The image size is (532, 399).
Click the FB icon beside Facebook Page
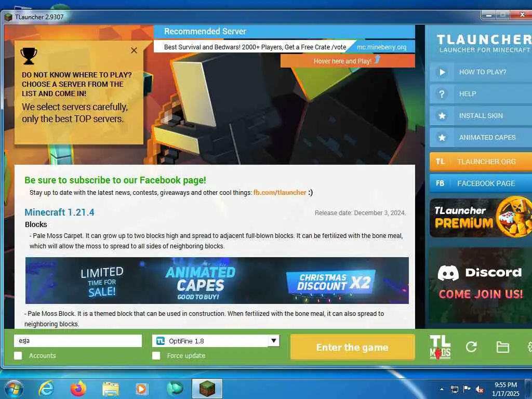[x=440, y=183]
